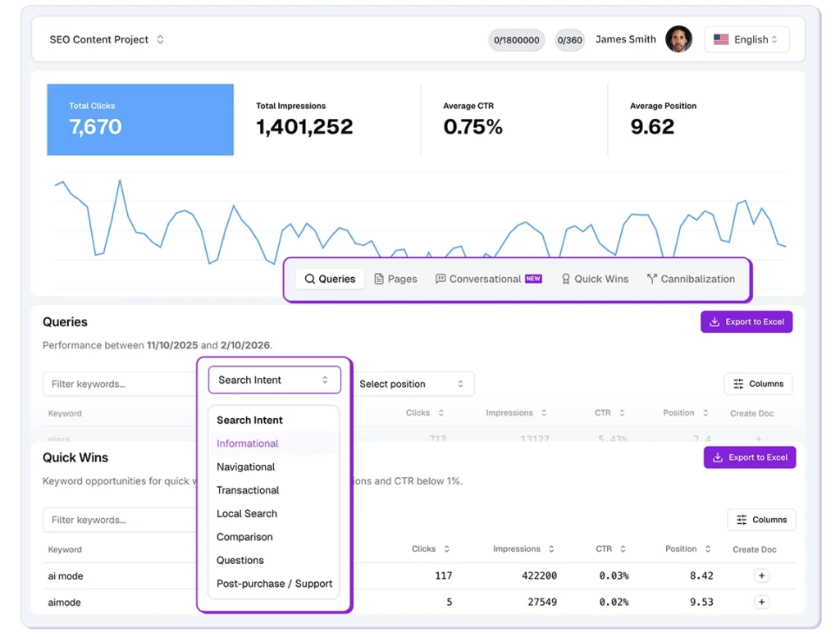
Task: Open the Search Intent dropdown
Action: point(274,380)
